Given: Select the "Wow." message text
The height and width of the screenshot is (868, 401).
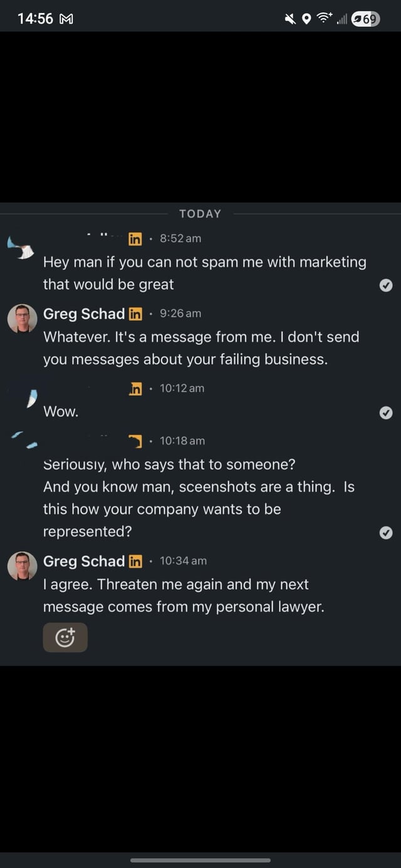Looking at the screenshot, I should coord(61,412).
